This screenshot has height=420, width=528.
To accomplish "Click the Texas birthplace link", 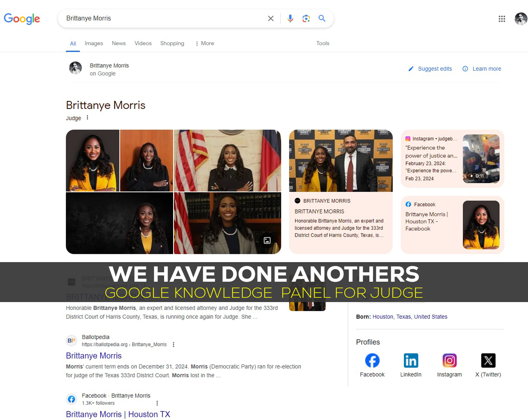I will point(403,317).
